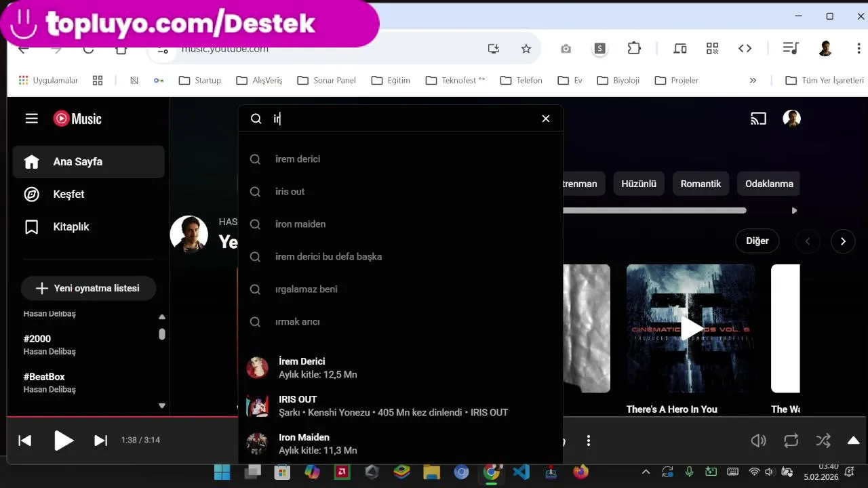Viewport: 868px width, 488px height.
Task: Open İrem Derici artist result
Action: point(400,367)
